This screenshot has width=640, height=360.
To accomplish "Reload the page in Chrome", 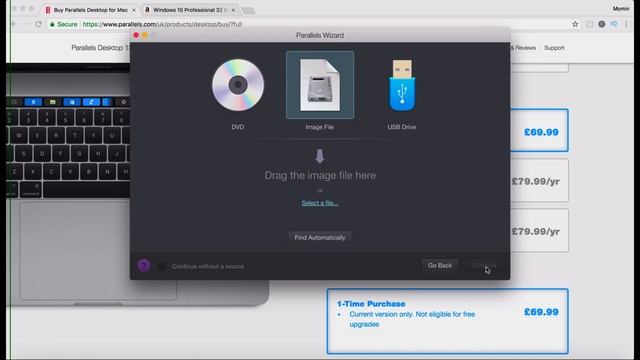I will [38, 24].
